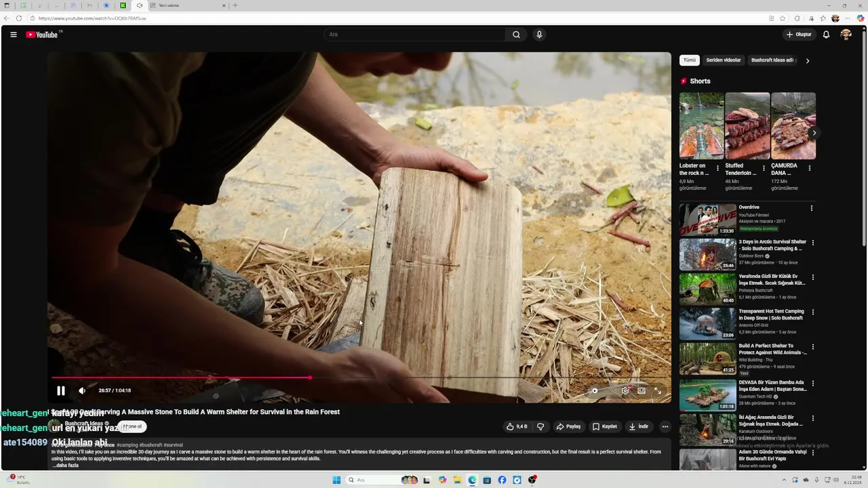Open YouTube account avatar menu
This screenshot has height=488, width=868.
[846, 35]
